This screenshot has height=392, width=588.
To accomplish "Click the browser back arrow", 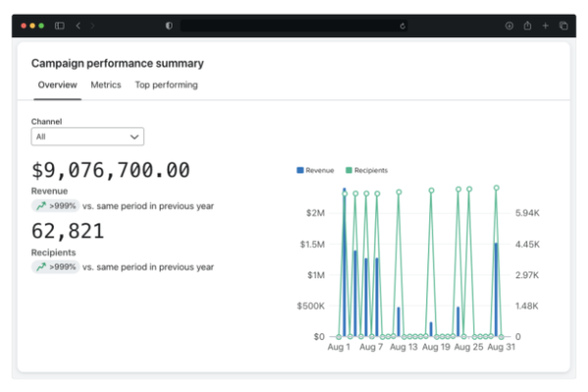I will (x=77, y=25).
